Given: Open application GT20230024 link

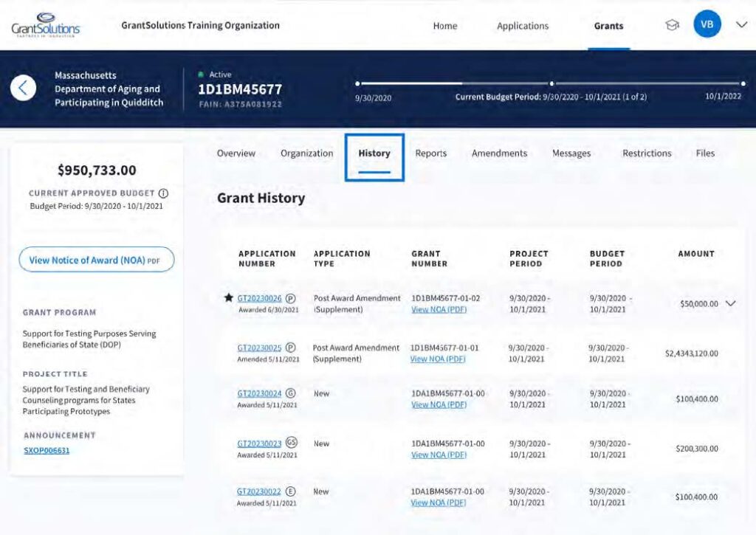Looking at the screenshot, I should tap(259, 394).
